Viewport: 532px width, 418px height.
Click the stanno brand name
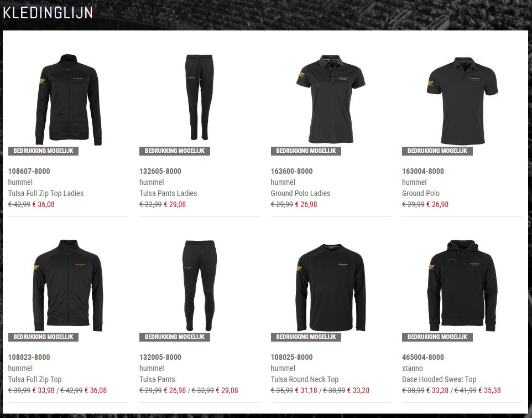tap(412, 368)
